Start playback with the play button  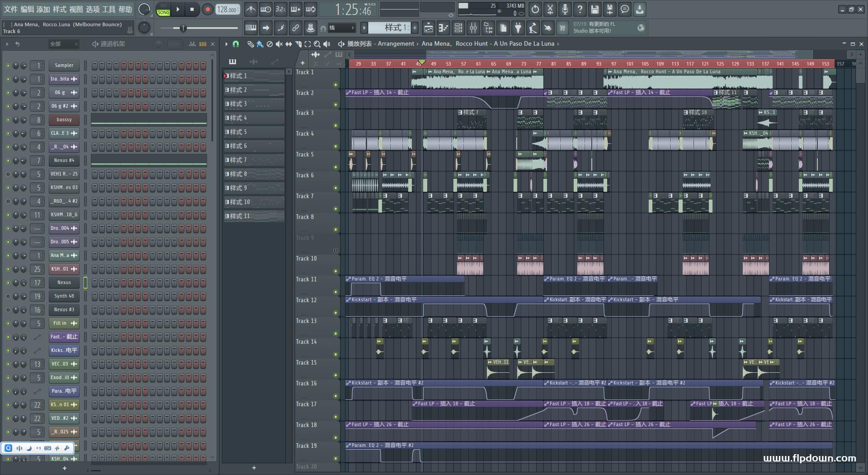(178, 9)
